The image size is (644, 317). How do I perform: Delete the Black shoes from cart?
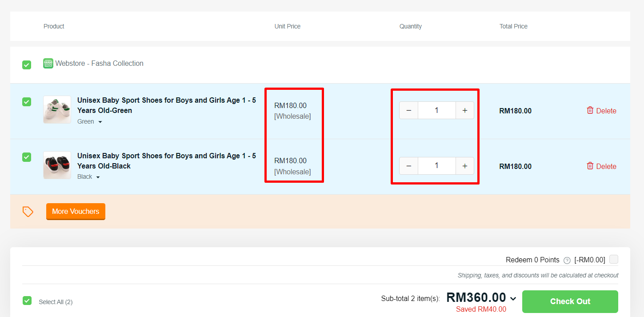click(x=601, y=166)
